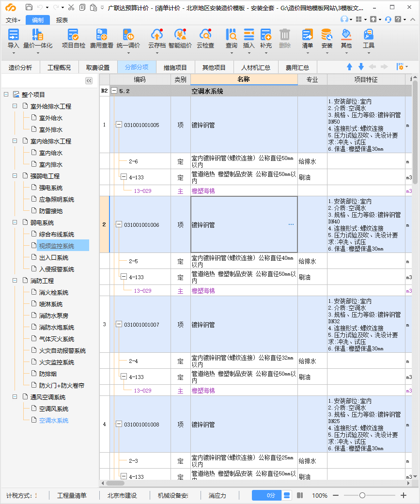Click the 云存档 cloud archive icon
420x504 pixels.
click(156, 35)
